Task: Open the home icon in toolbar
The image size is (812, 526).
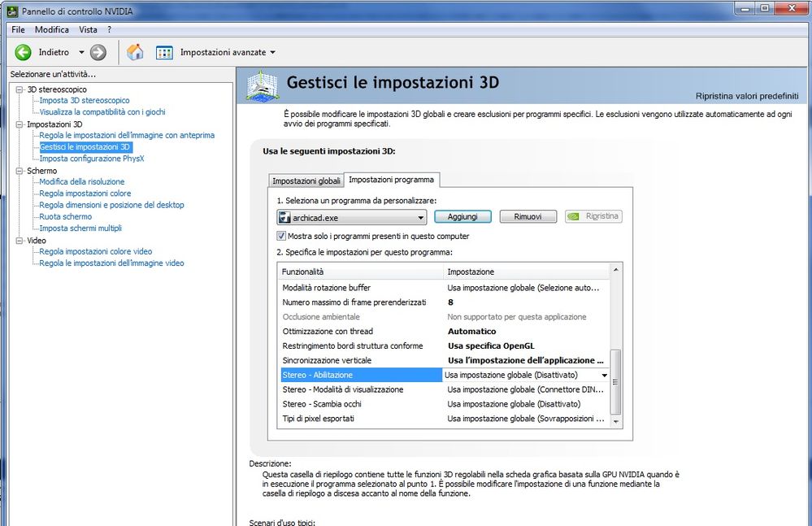Action: [135, 52]
